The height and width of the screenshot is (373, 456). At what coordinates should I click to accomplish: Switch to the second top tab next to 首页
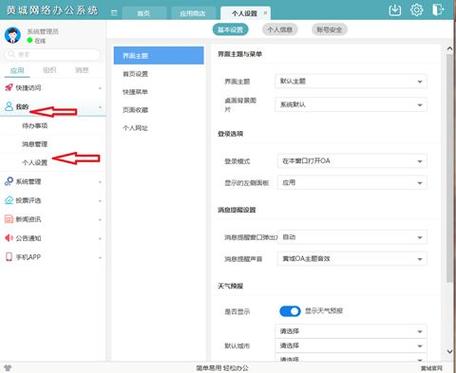192,13
